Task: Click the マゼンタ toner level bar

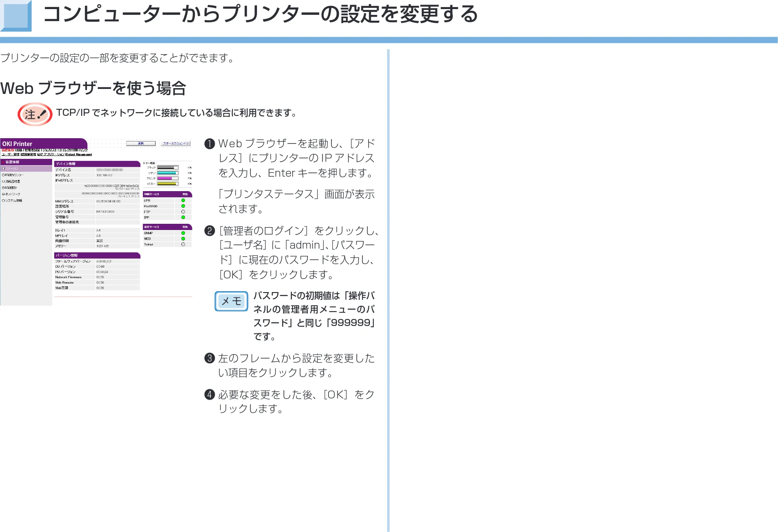Action: click(168, 178)
